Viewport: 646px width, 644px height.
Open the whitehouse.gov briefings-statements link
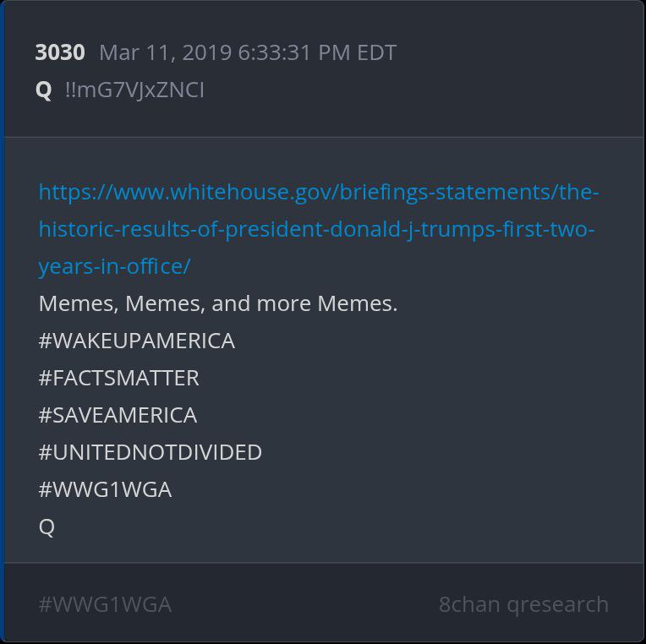click(x=318, y=192)
